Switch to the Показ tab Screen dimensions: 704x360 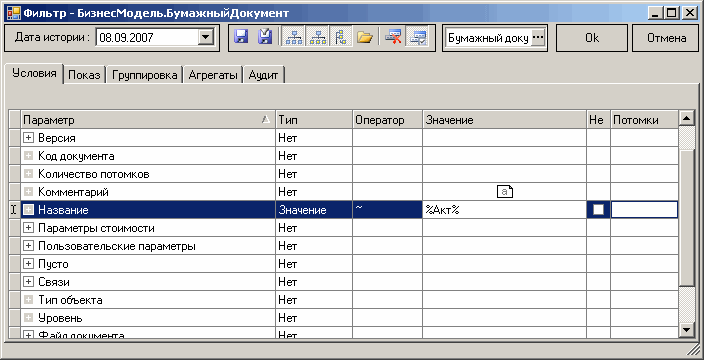[x=84, y=75]
